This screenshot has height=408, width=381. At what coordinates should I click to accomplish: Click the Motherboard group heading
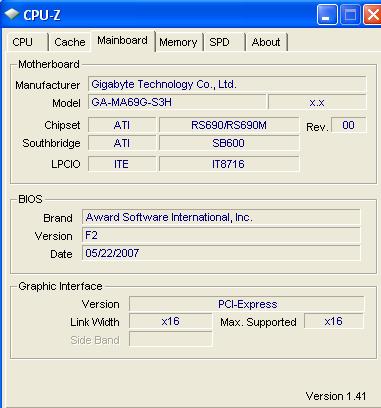click(49, 64)
